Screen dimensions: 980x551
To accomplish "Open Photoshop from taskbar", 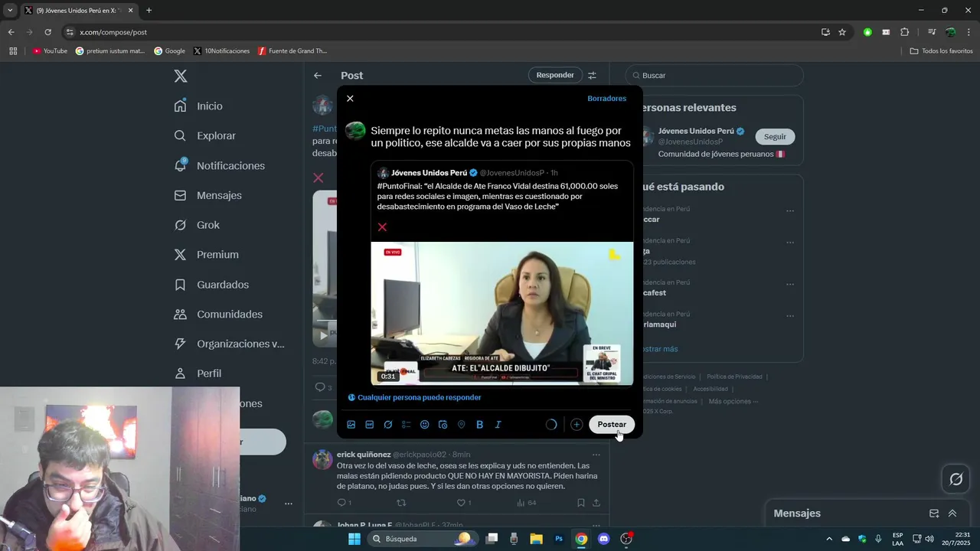I will pyautogui.click(x=559, y=539).
